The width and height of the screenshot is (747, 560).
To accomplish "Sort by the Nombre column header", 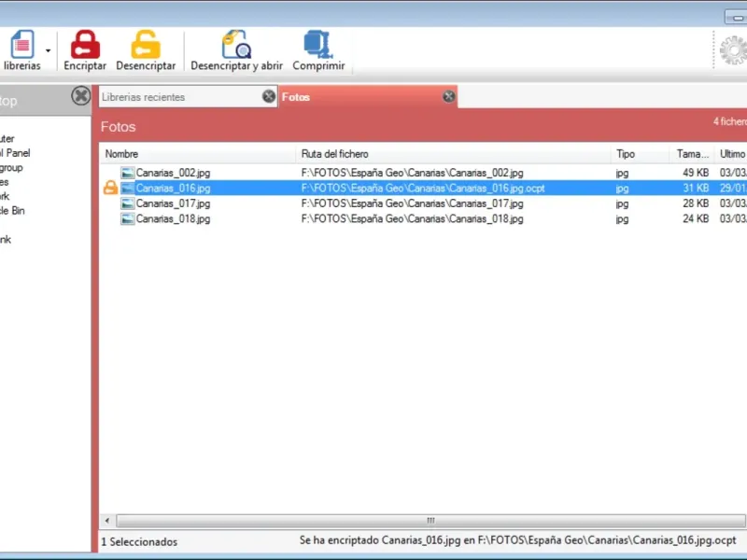I will coord(198,154).
